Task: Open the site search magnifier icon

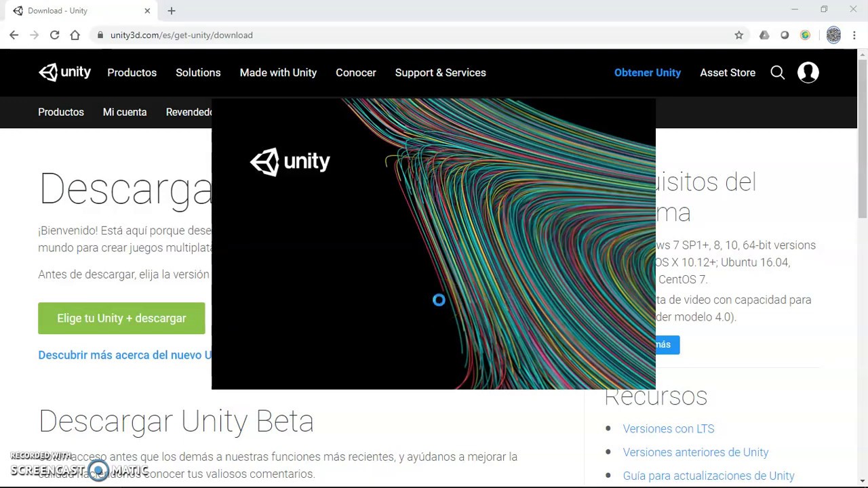Action: point(778,73)
